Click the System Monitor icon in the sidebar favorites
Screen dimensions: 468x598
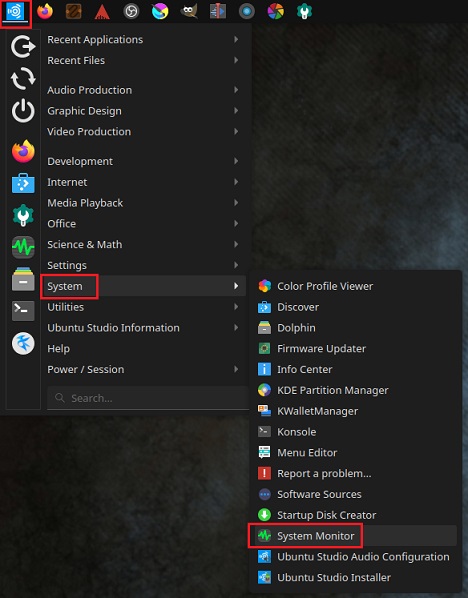tap(23, 247)
